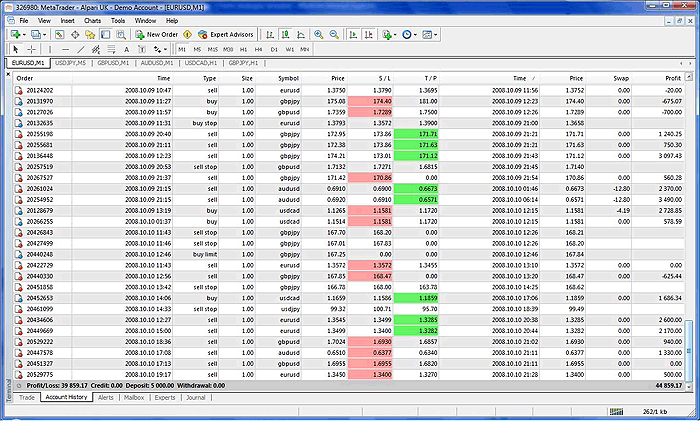Viewport: 700px width, 421px height.
Task: Open the Profiles icon
Action: [36, 34]
